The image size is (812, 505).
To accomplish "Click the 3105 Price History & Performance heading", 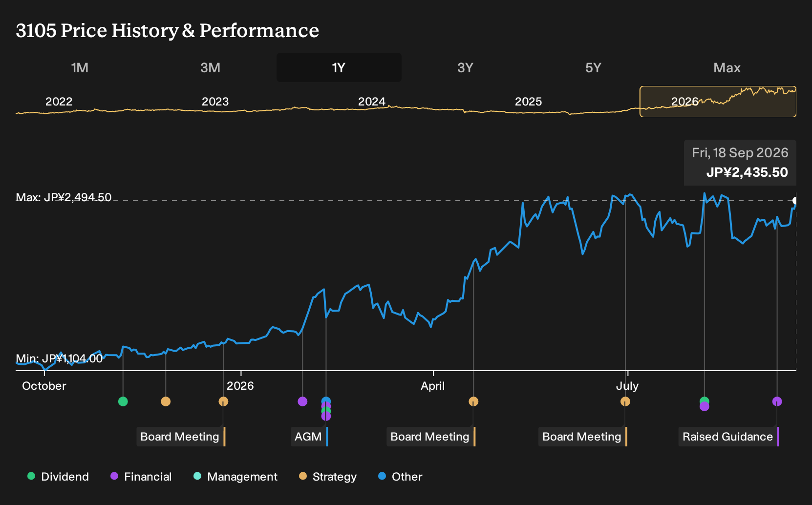I will [x=168, y=30].
